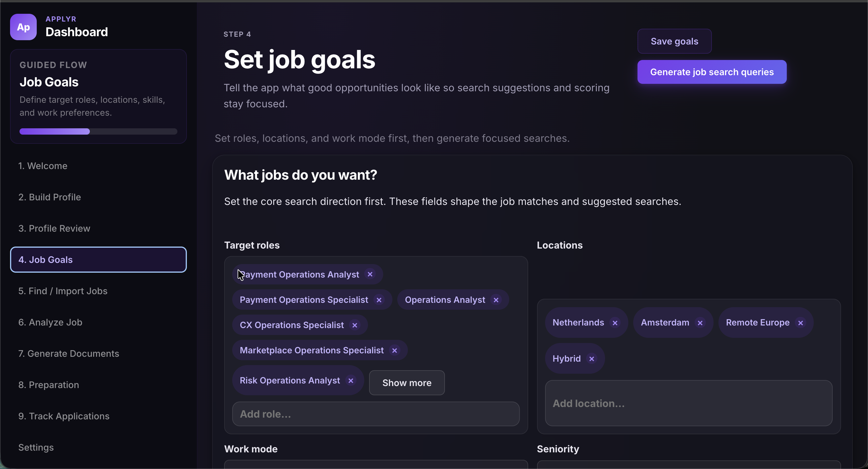Click the Locations heading

560,245
